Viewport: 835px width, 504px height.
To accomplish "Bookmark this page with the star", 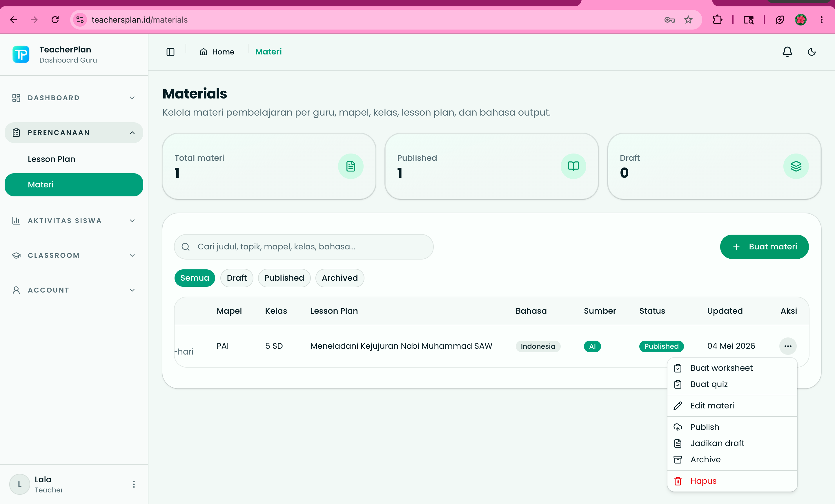I will click(688, 20).
